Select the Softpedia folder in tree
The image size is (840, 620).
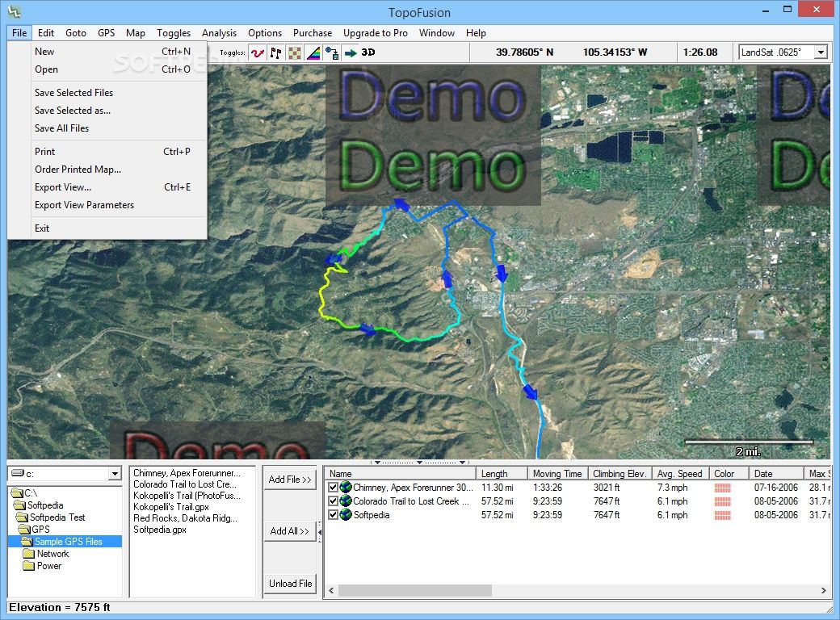pos(45,505)
